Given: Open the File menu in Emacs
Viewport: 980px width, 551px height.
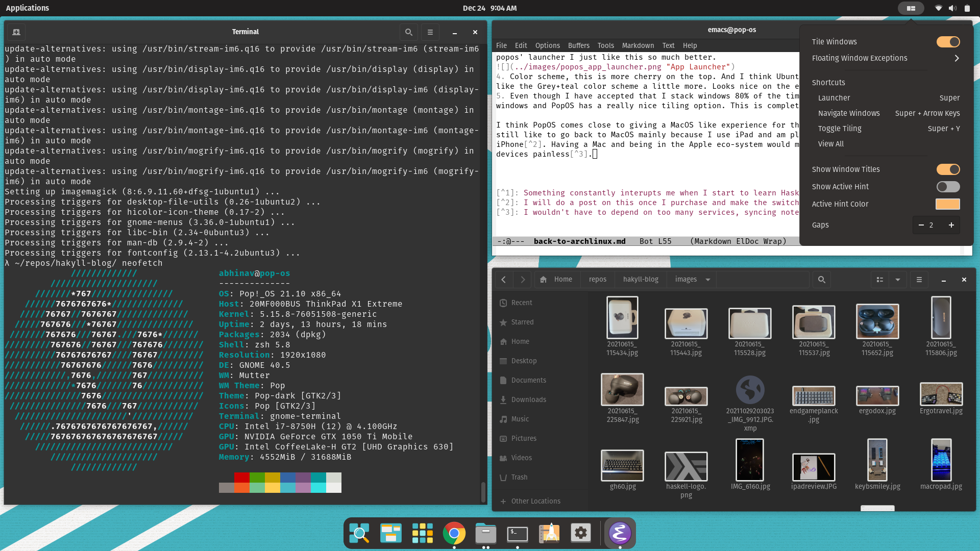Looking at the screenshot, I should 501,45.
